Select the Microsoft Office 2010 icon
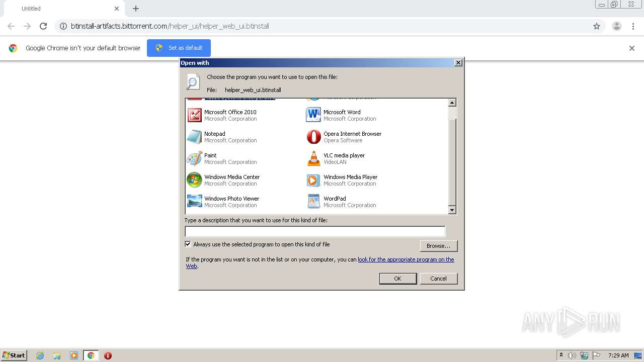Screen dimensions: 644x362 [x=194, y=115]
